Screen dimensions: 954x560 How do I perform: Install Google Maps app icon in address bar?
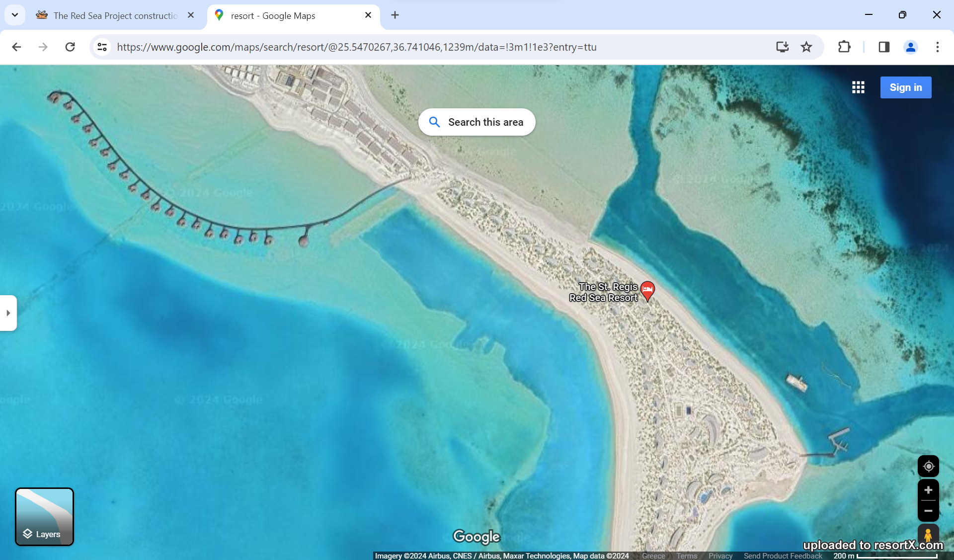782,47
